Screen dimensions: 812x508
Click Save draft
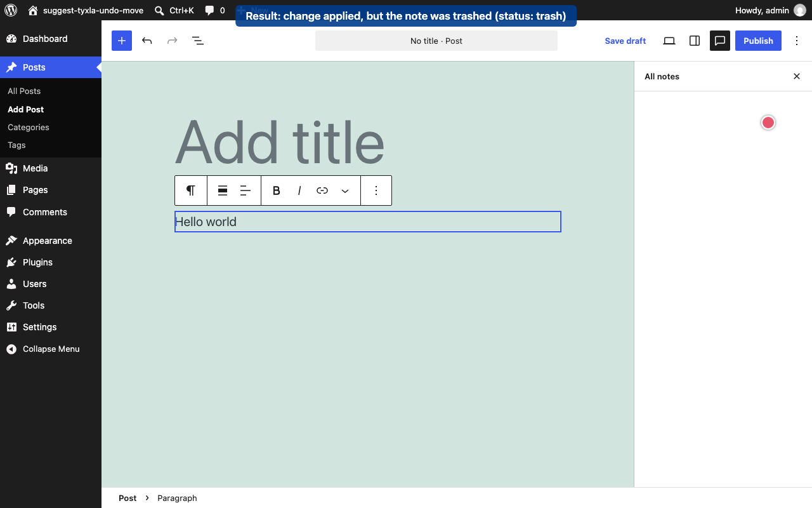tap(625, 41)
